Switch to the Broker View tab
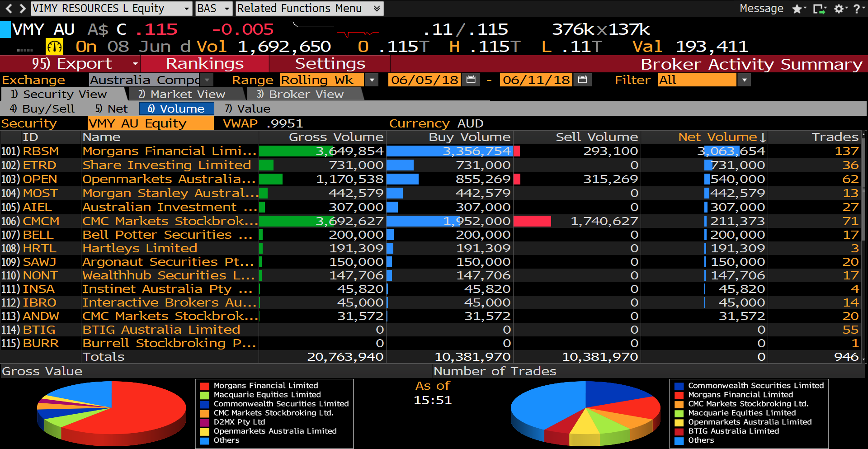Viewport: 868px width, 449px height. click(x=305, y=94)
